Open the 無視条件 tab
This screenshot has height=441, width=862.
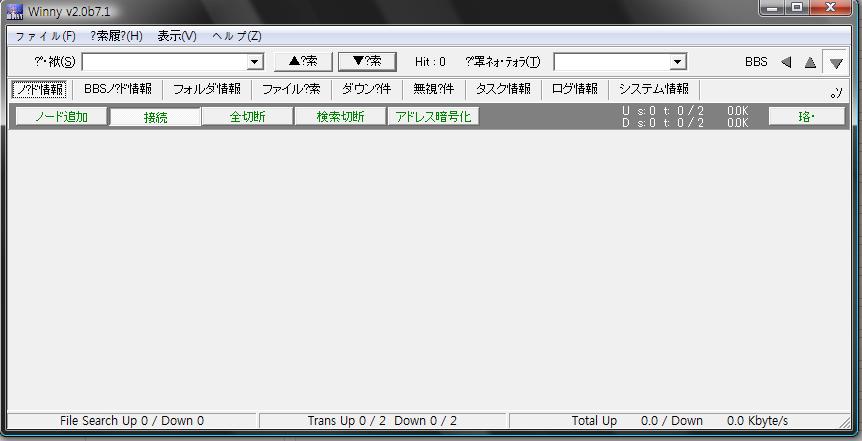click(x=433, y=89)
